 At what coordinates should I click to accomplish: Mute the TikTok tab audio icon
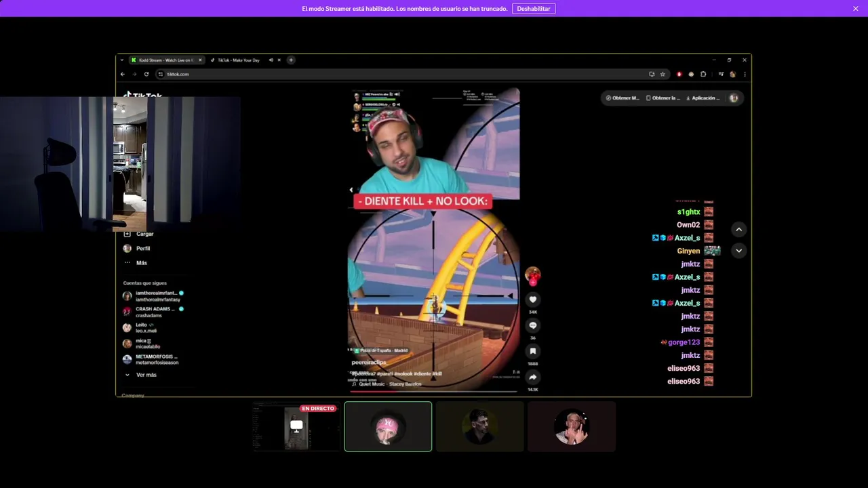(x=271, y=60)
